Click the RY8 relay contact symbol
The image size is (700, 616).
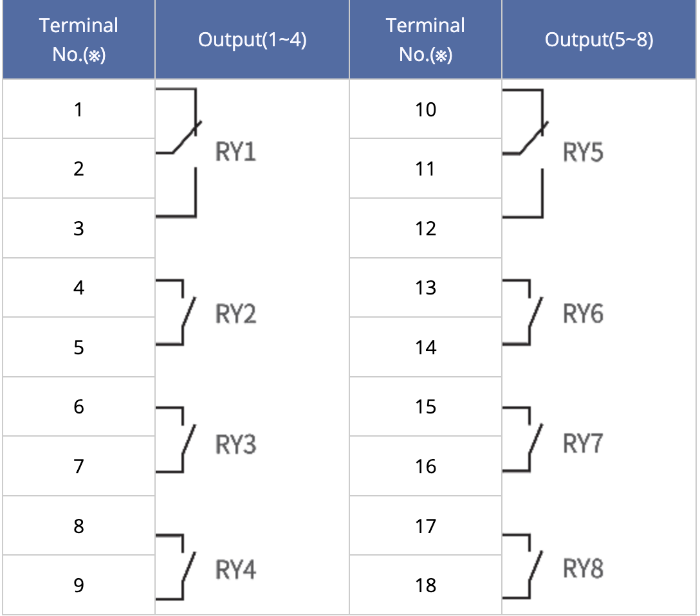(523, 566)
